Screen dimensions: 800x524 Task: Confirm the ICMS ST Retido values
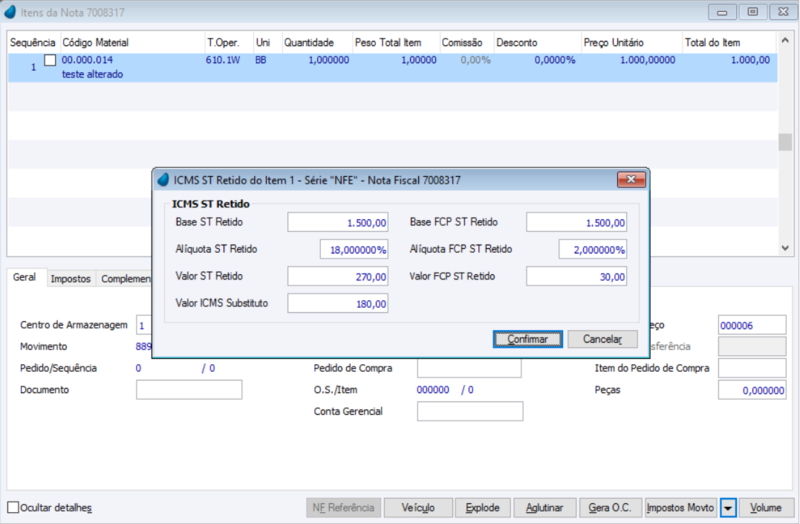point(528,339)
